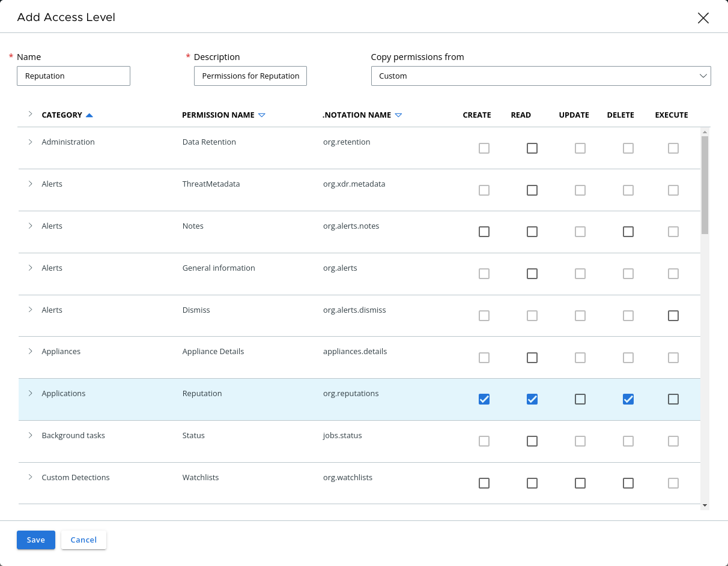Enable Execute for Alerts Dismiss
The height and width of the screenshot is (566, 728).
click(x=673, y=316)
